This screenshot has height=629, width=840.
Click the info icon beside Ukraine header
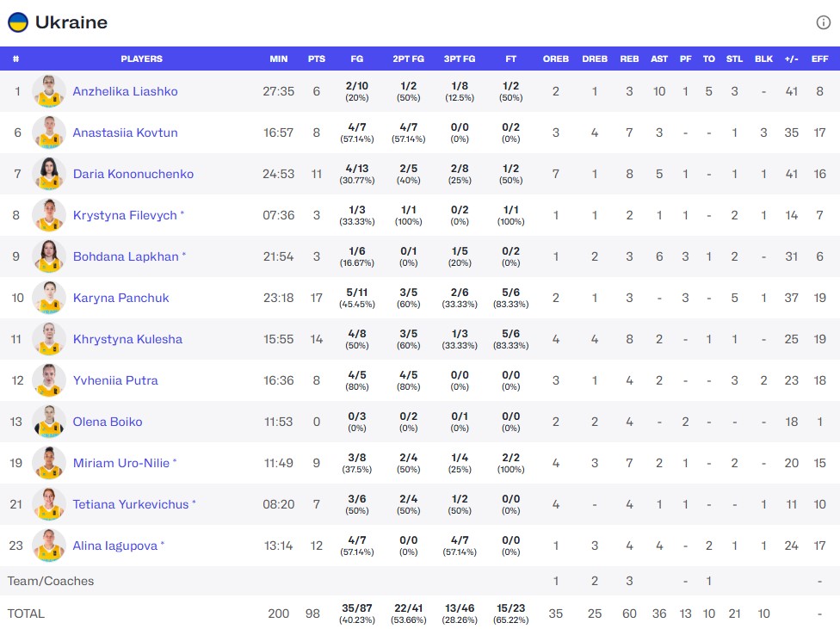[824, 23]
